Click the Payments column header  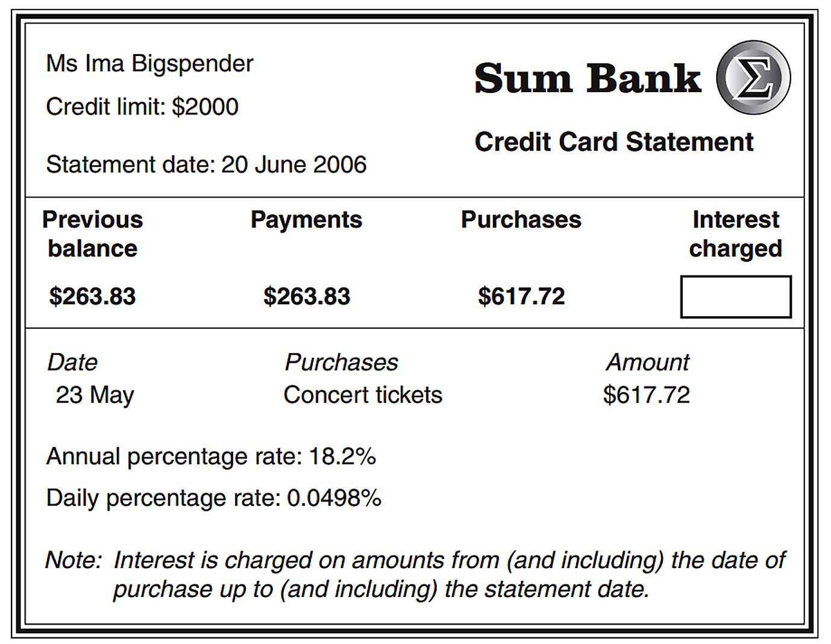(306, 220)
